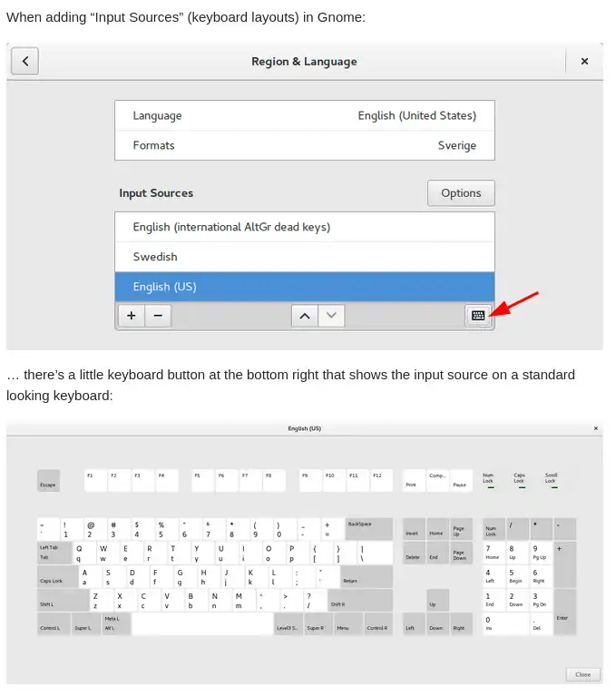Image resolution: width=616 pixels, height=696 pixels.
Task: Click the Num Lock key on the numpad
Action: [494, 529]
